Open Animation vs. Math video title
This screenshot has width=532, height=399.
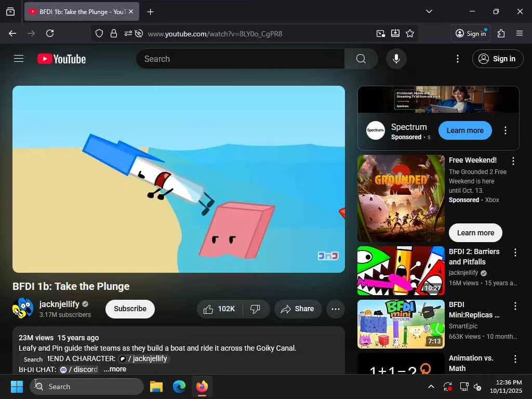(471, 363)
